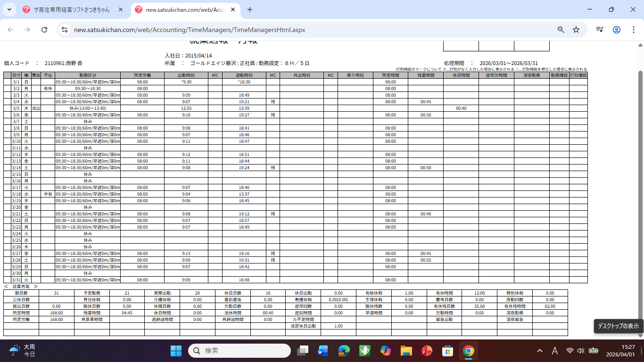Open the Chrome three-dot menu

pos(633,30)
